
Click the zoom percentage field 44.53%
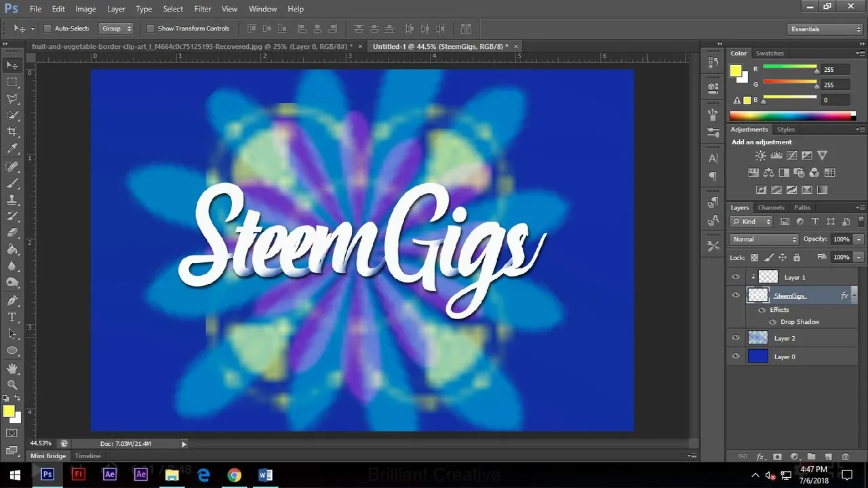(41, 444)
